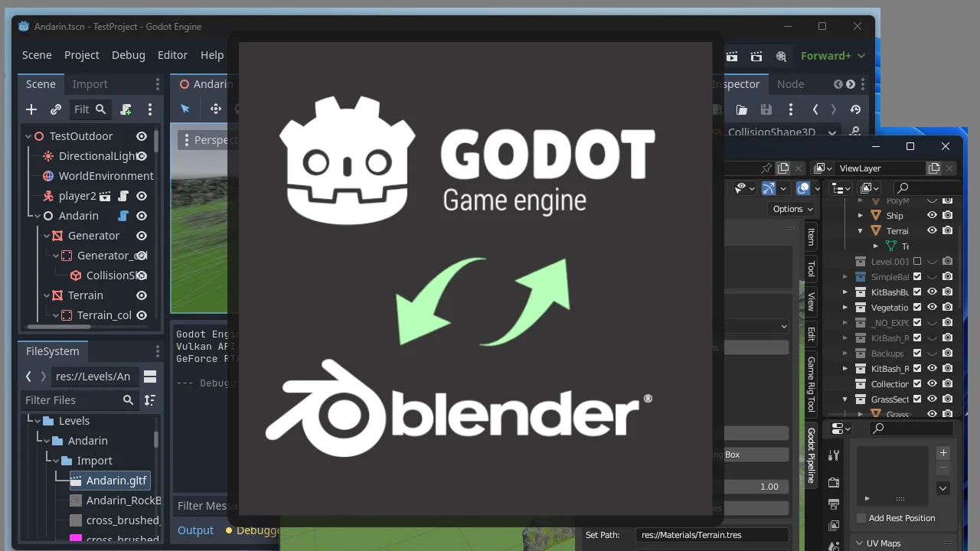Open Blender's Tool properties wrench icon
This screenshot has height=551, width=980.
[835, 456]
